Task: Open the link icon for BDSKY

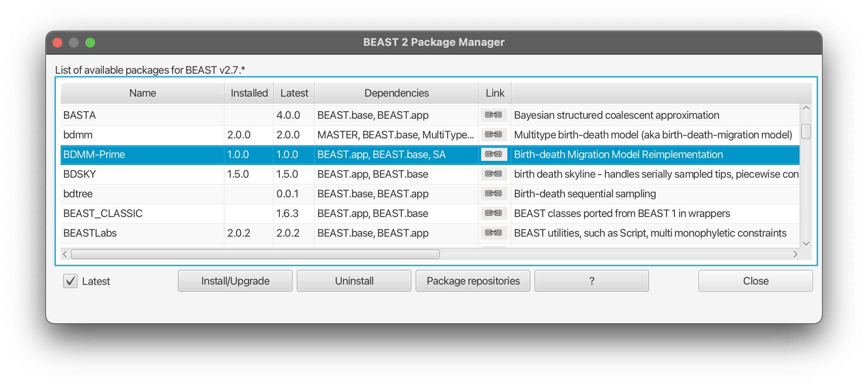Action: tap(494, 174)
